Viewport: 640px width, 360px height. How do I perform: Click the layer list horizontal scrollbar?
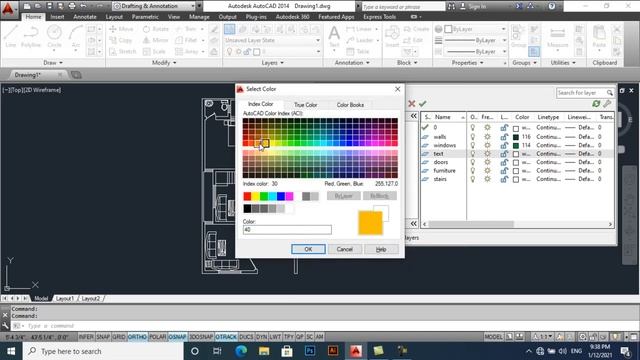tap(471, 224)
